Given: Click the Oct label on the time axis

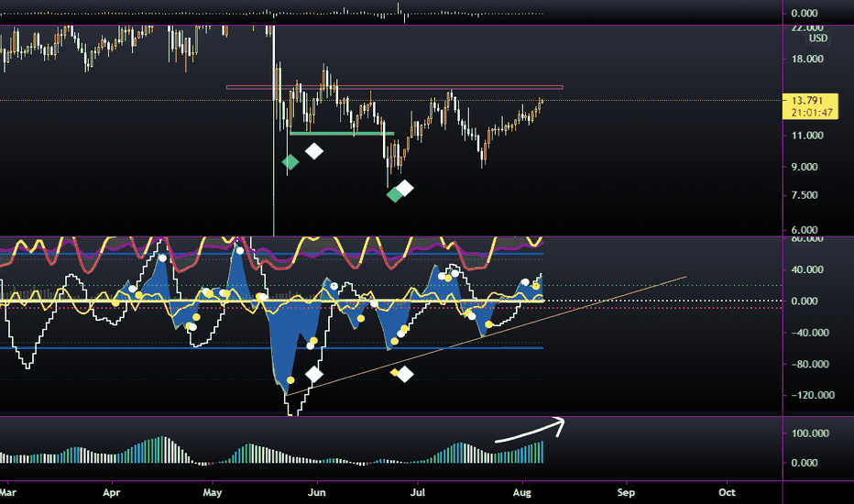Looking at the screenshot, I should point(728,493).
